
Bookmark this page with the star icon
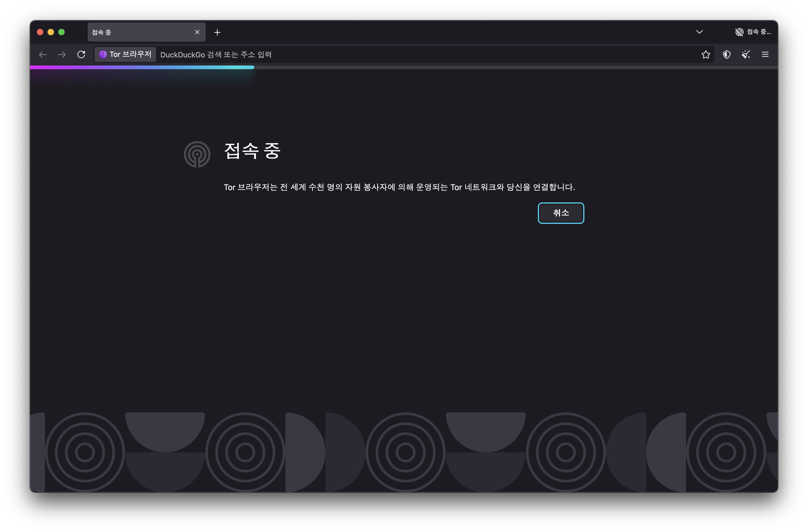click(706, 55)
